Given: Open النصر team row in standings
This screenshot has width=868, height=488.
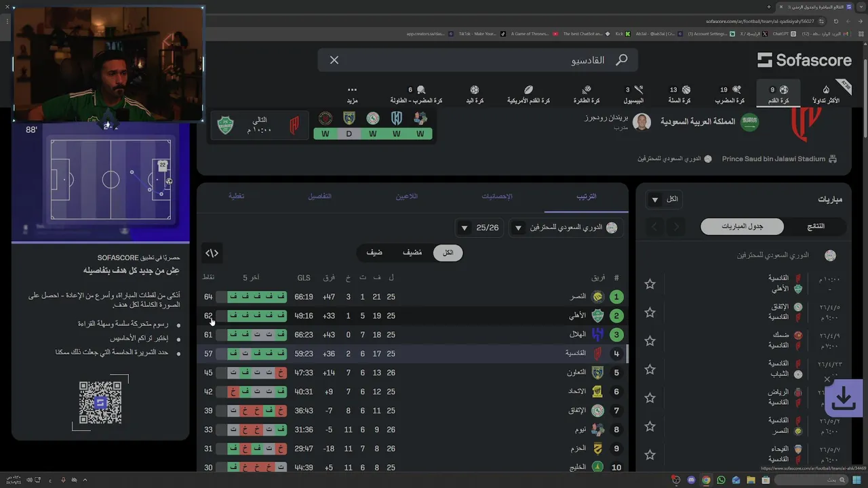Looking at the screenshot, I should pos(412,297).
